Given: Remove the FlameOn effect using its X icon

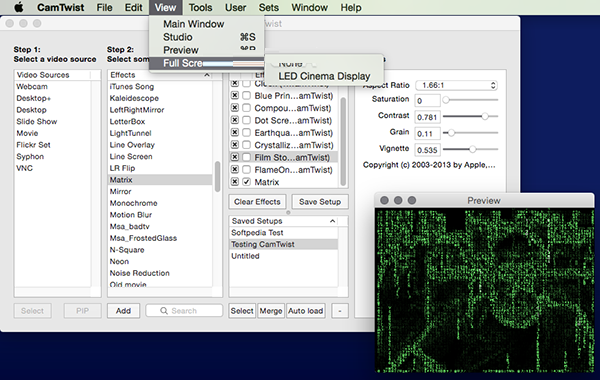Looking at the screenshot, I should tap(235, 169).
